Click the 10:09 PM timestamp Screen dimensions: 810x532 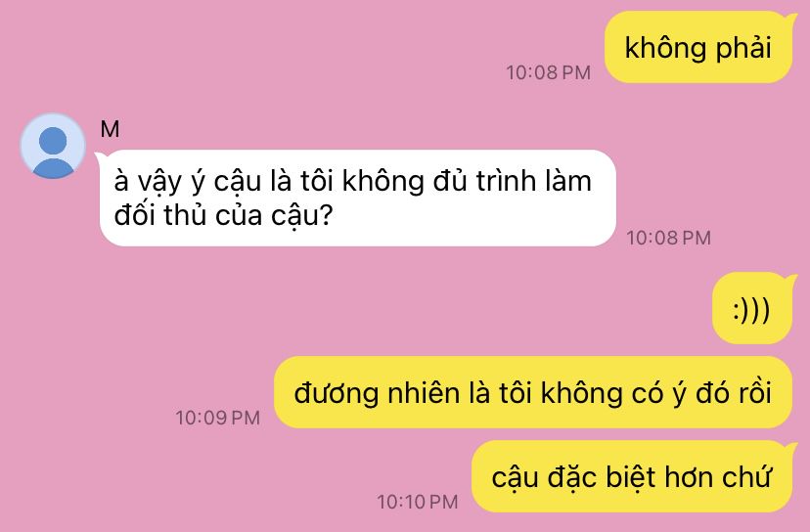tap(217, 418)
